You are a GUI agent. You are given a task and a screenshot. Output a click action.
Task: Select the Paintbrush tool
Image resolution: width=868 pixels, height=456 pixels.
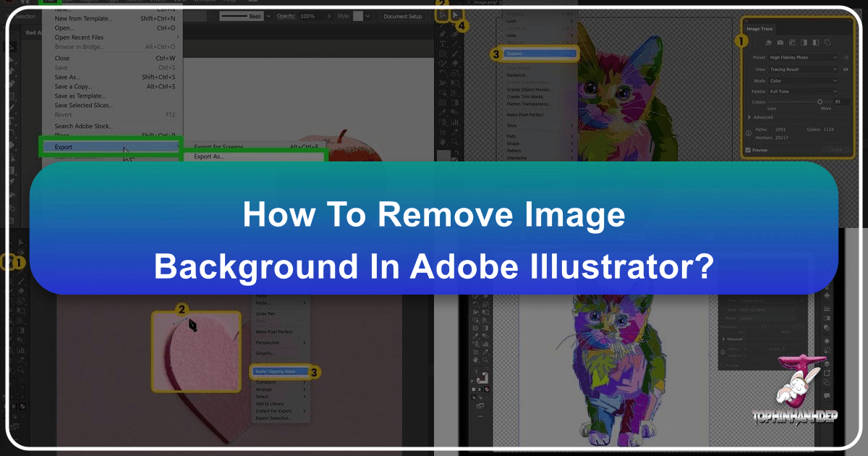click(455, 54)
